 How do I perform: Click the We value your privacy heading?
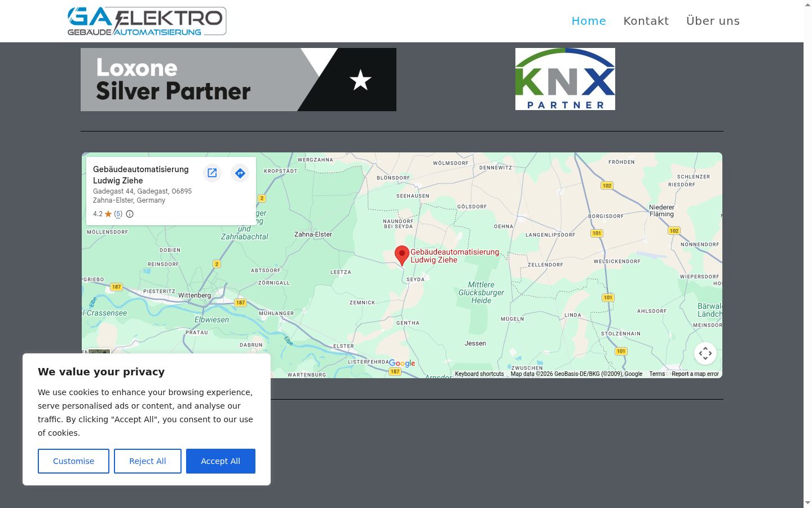pos(101,372)
